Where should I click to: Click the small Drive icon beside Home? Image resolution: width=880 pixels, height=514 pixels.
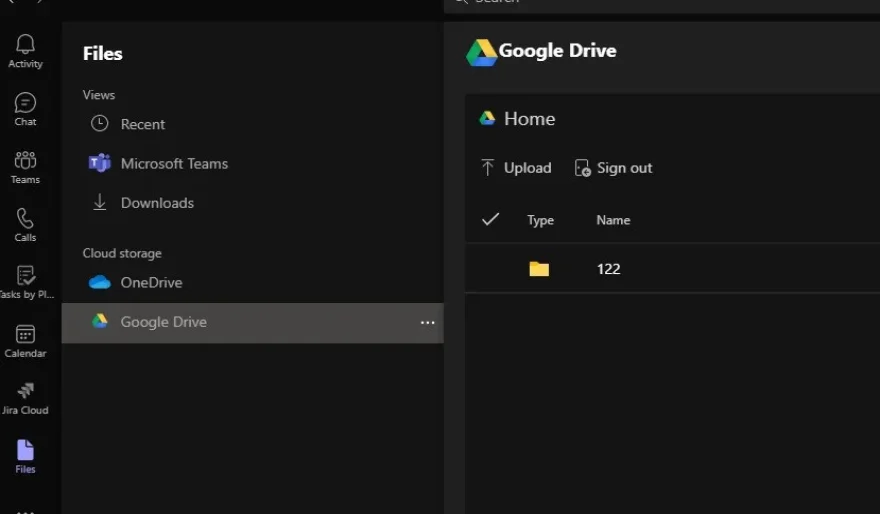pyautogui.click(x=487, y=118)
